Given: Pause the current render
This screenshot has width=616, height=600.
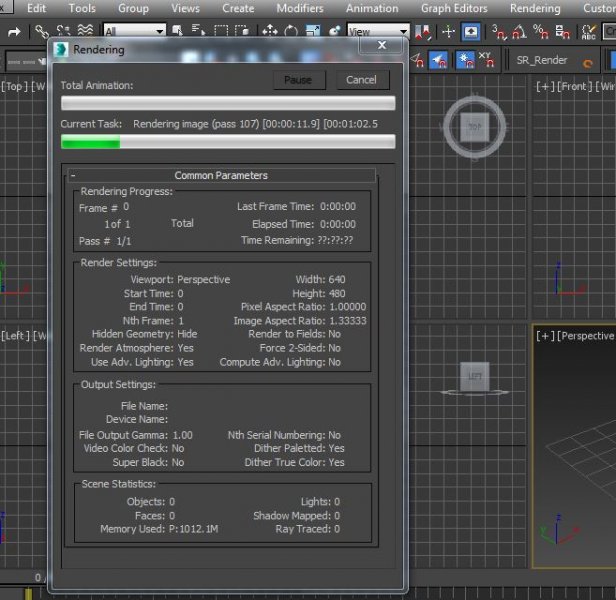Looking at the screenshot, I should pyautogui.click(x=298, y=80).
